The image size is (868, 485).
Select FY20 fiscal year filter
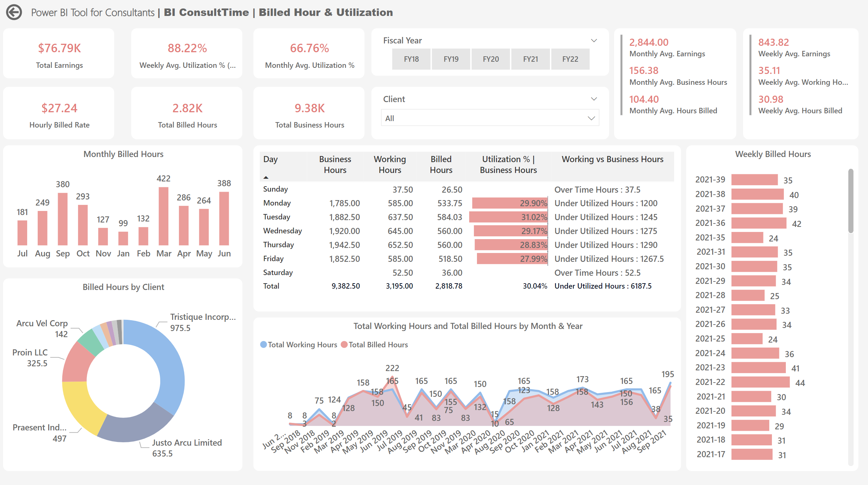[x=490, y=58]
